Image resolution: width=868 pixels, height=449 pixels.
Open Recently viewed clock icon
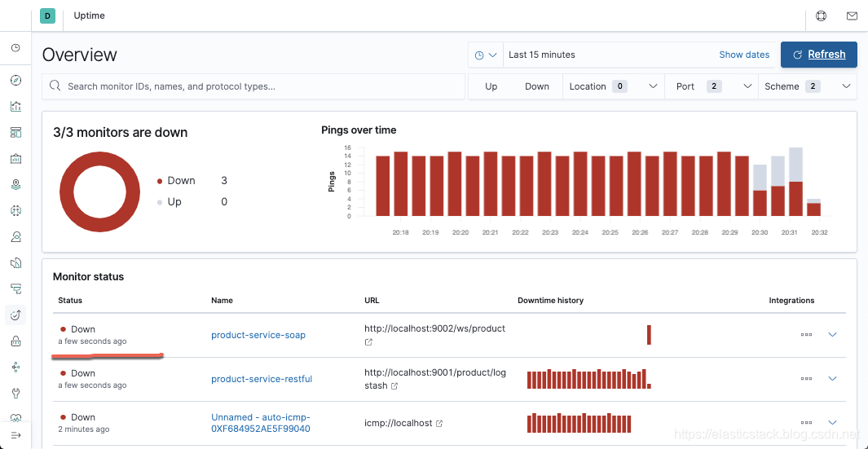[x=15, y=48]
